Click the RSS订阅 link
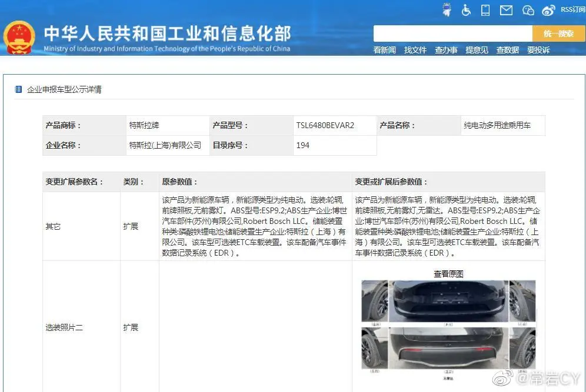Viewport: 586px width, 392px height. click(x=573, y=9)
